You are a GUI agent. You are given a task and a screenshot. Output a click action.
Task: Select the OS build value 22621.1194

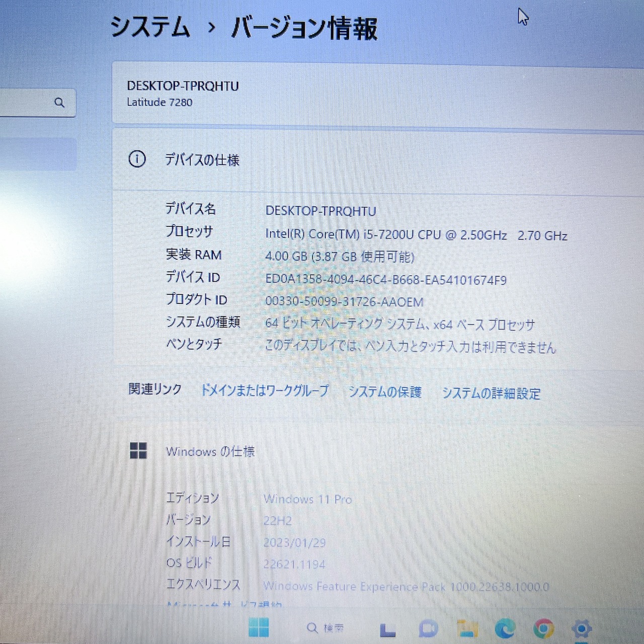click(294, 565)
